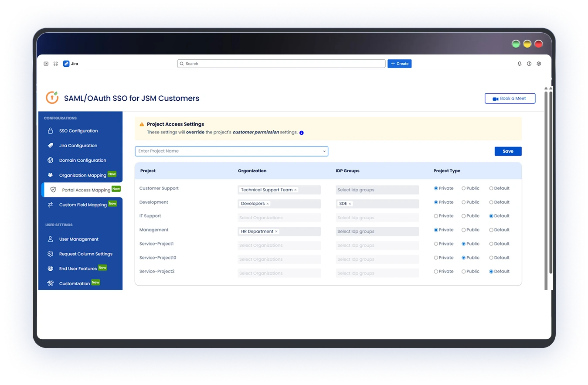
Task: Click the video camera icon in Book a Meet
Action: [x=496, y=99]
